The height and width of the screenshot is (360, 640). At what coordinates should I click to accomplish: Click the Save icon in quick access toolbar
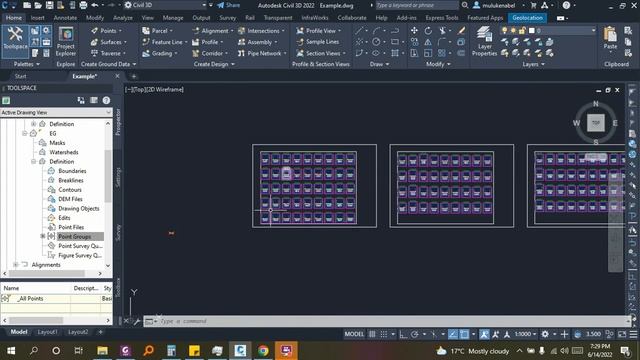[x=49, y=5]
